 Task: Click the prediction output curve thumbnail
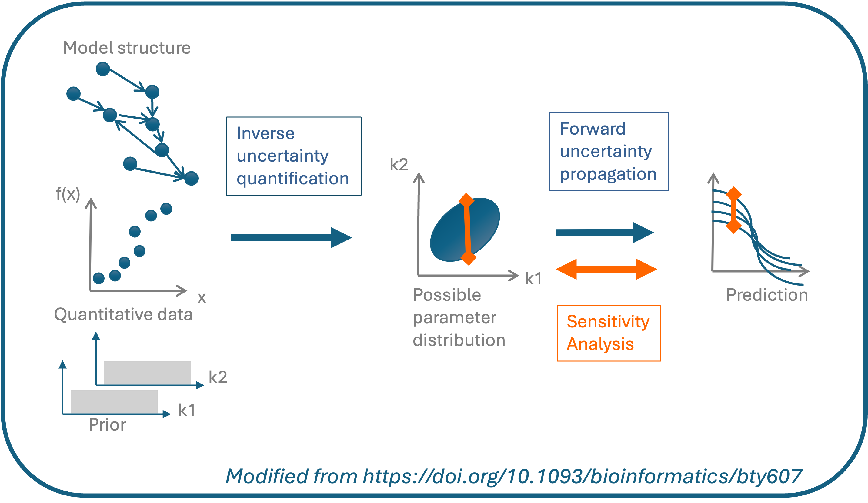coord(766,233)
